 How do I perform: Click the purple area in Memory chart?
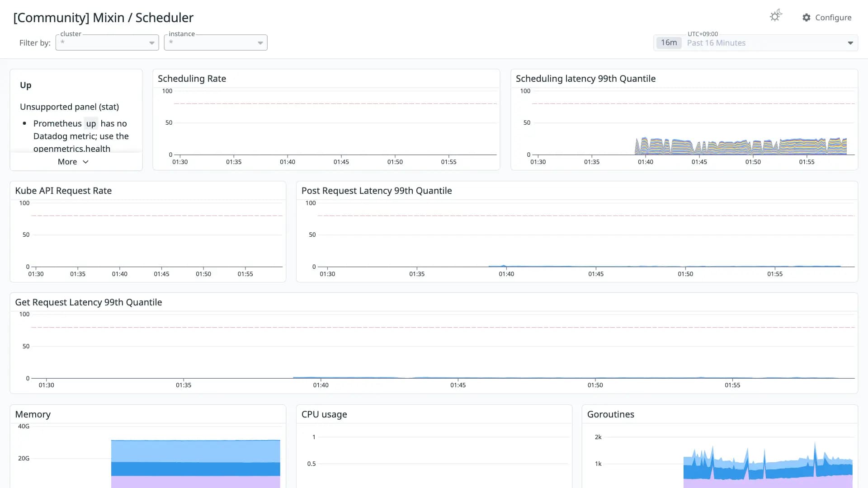[195, 482]
